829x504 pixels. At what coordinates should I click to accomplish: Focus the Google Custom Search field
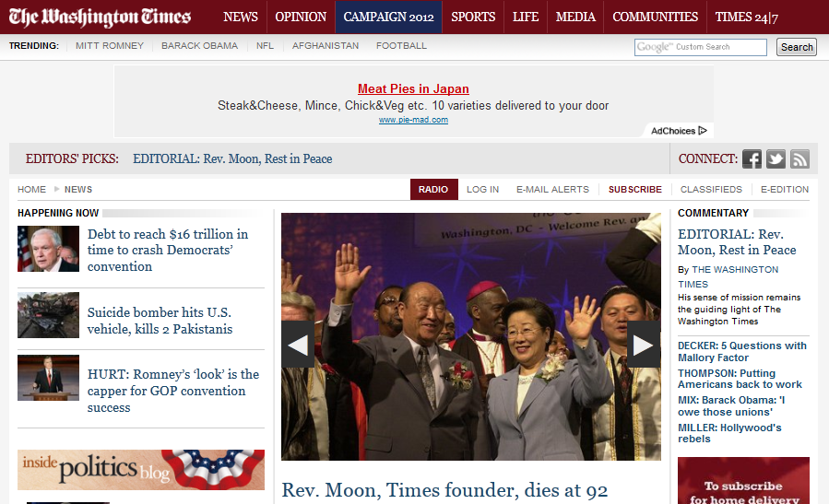(x=701, y=47)
